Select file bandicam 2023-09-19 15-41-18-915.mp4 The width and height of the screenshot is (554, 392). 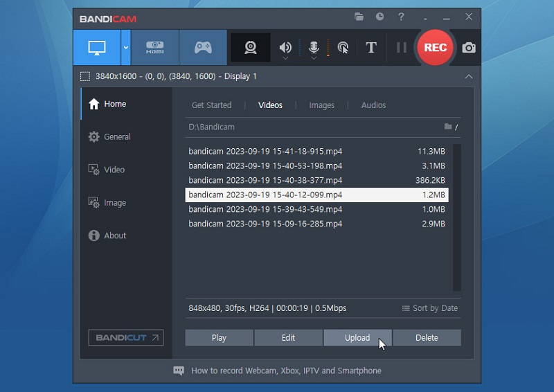pos(317,151)
